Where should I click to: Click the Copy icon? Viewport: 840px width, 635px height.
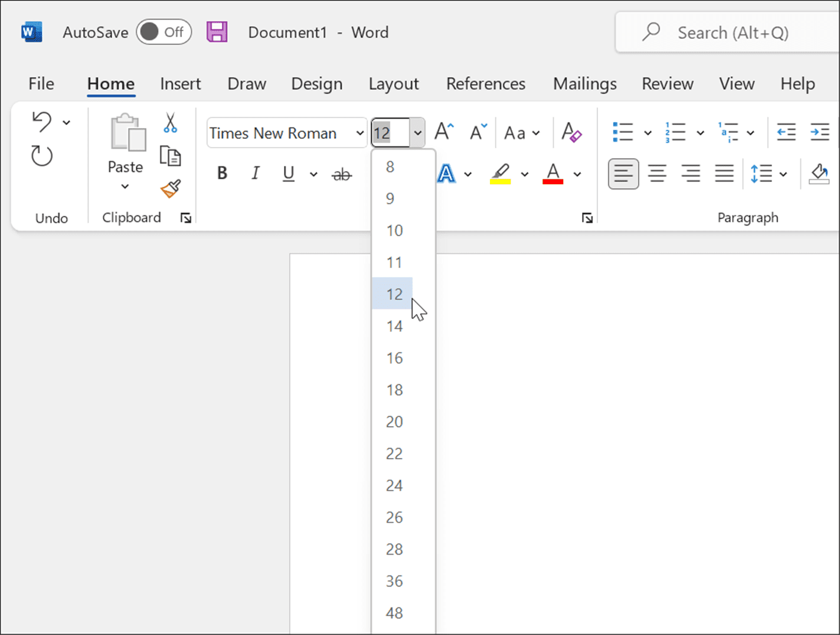171,156
